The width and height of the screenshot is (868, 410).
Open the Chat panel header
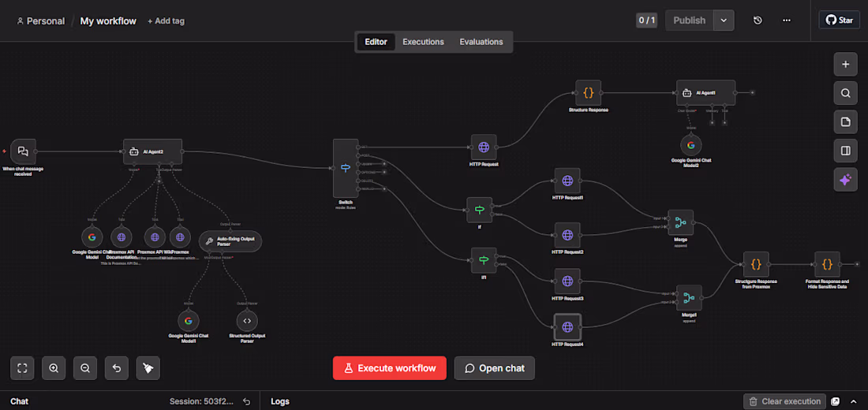(x=20, y=401)
